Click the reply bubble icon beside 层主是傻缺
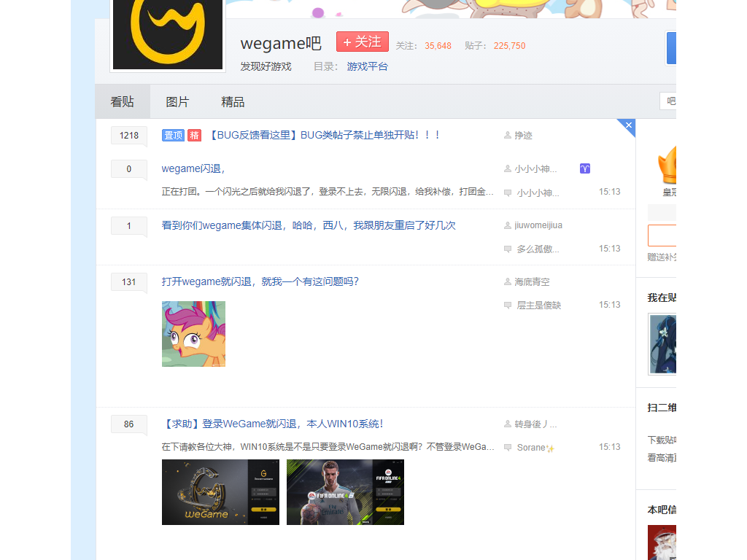The image size is (747, 560). coord(508,306)
